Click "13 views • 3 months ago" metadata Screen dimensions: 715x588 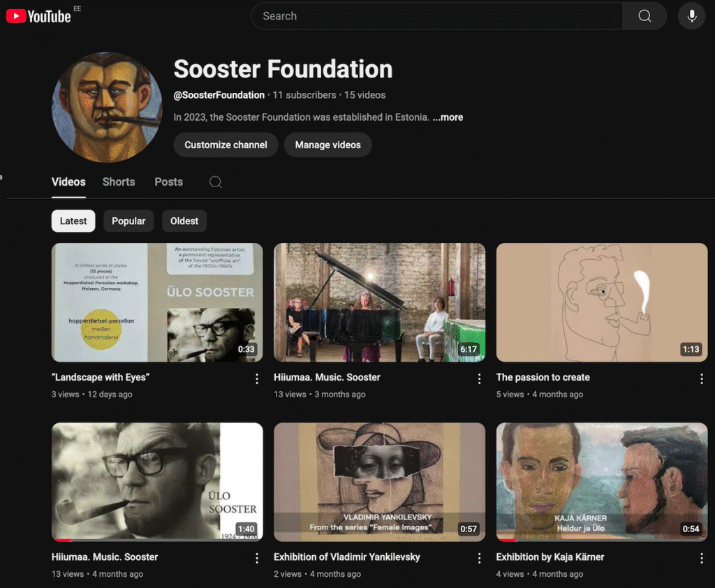(320, 394)
